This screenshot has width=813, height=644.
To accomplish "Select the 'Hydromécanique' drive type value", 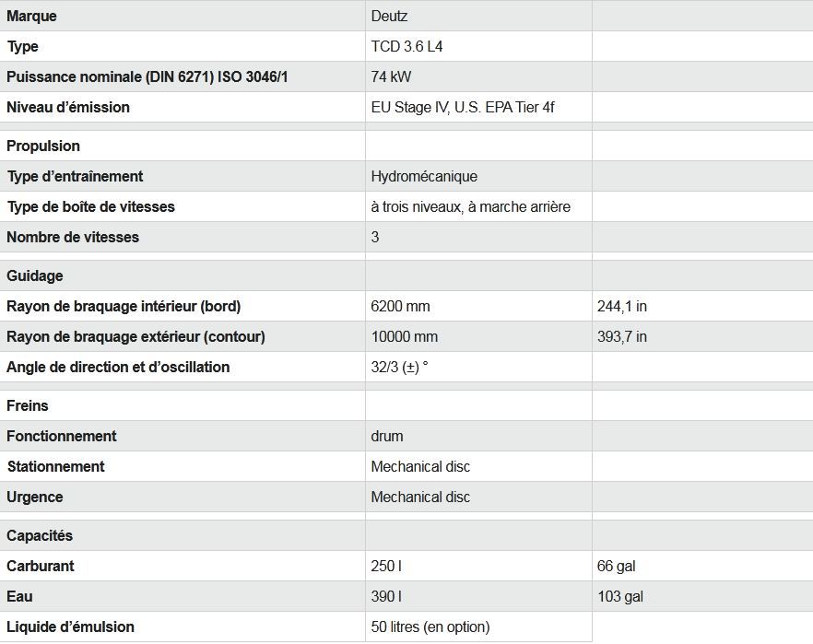I will pyautogui.click(x=424, y=176).
